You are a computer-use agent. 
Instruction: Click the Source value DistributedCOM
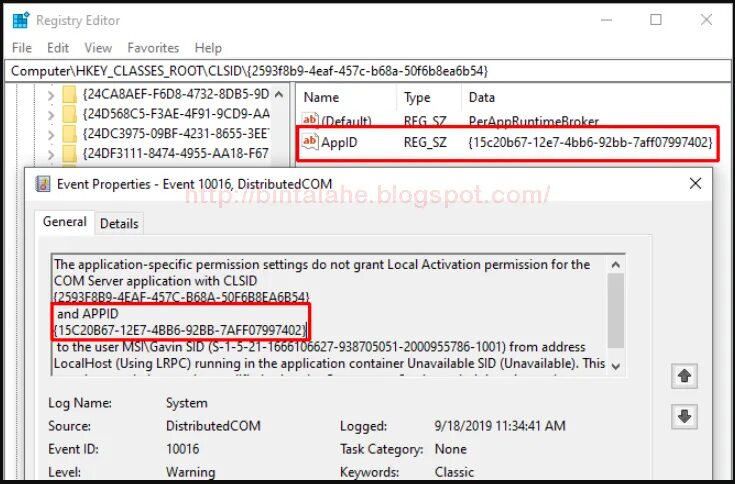213,426
